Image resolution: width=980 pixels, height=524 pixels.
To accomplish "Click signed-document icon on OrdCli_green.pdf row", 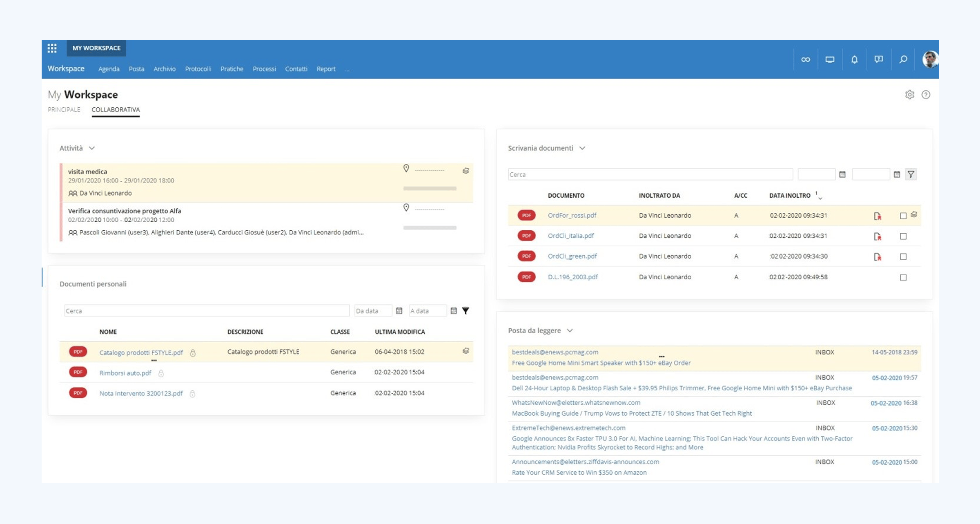I will 877,257.
